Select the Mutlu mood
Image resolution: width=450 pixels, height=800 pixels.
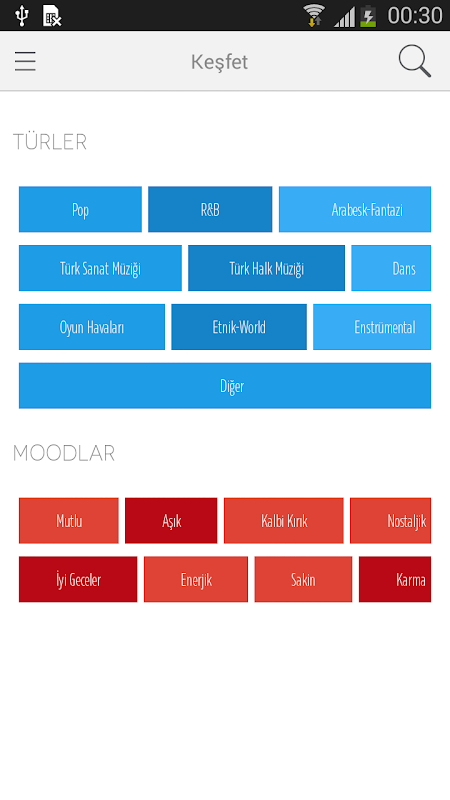(69, 520)
